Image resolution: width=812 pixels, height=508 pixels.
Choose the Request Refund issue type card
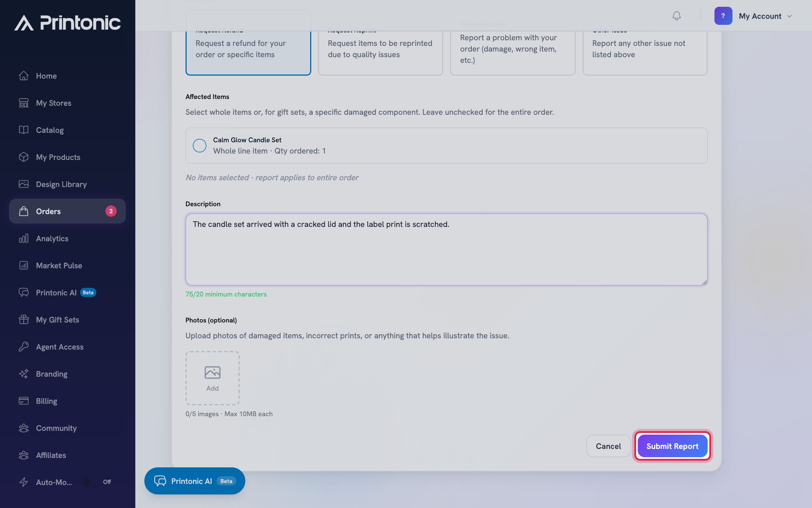point(248,43)
